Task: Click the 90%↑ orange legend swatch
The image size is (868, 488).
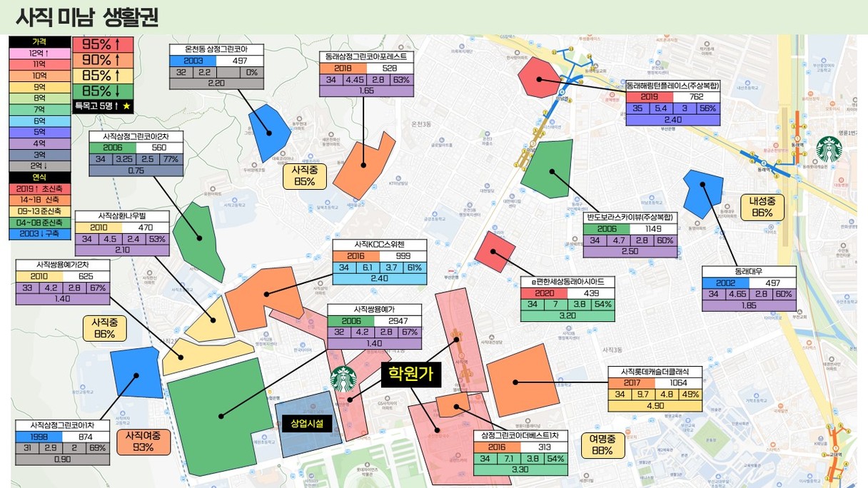Action: tap(102, 60)
